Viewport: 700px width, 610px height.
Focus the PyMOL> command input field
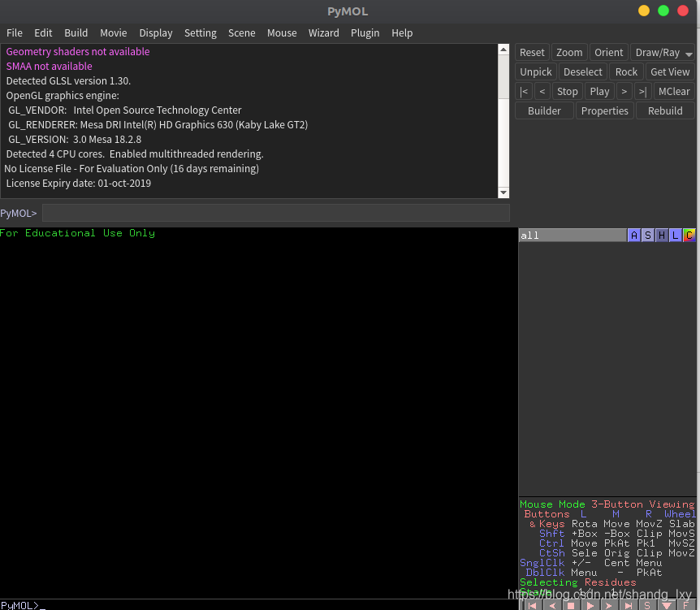tap(276, 213)
